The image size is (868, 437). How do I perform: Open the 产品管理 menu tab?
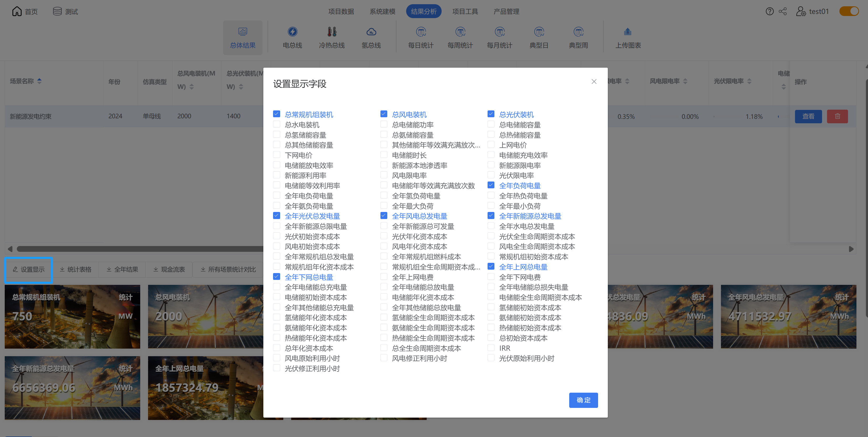click(x=506, y=12)
